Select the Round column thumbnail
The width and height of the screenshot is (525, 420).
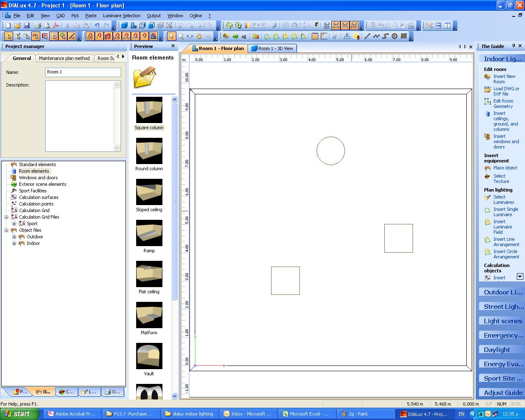(x=149, y=151)
